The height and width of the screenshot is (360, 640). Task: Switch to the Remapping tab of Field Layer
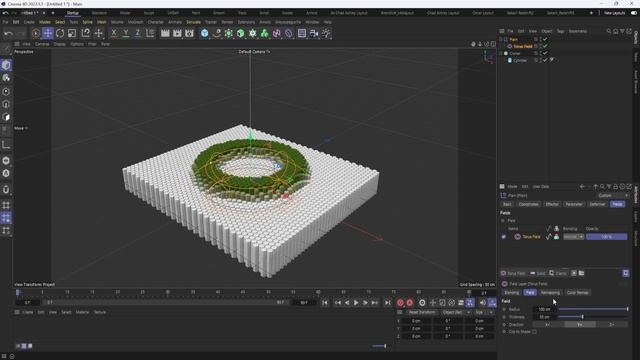point(550,293)
